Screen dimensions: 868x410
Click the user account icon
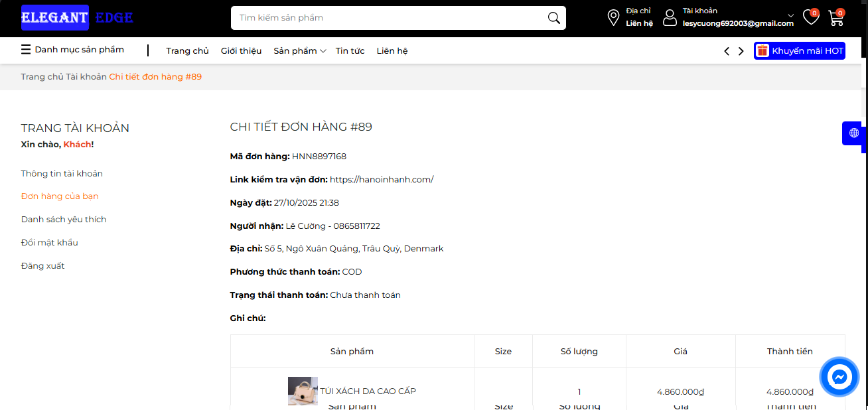coord(670,18)
